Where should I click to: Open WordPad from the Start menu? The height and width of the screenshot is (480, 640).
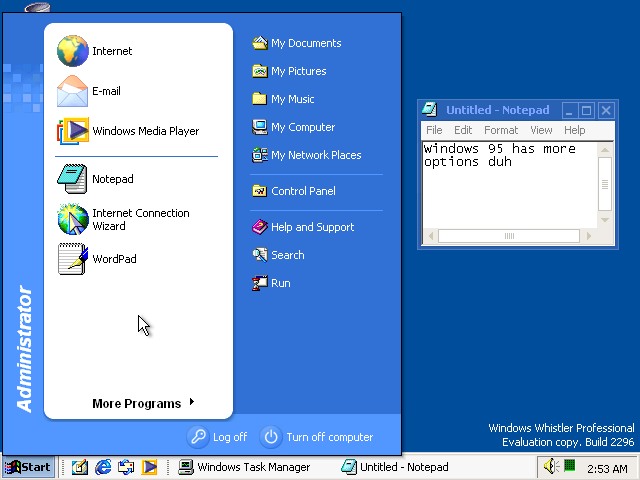tap(97, 259)
